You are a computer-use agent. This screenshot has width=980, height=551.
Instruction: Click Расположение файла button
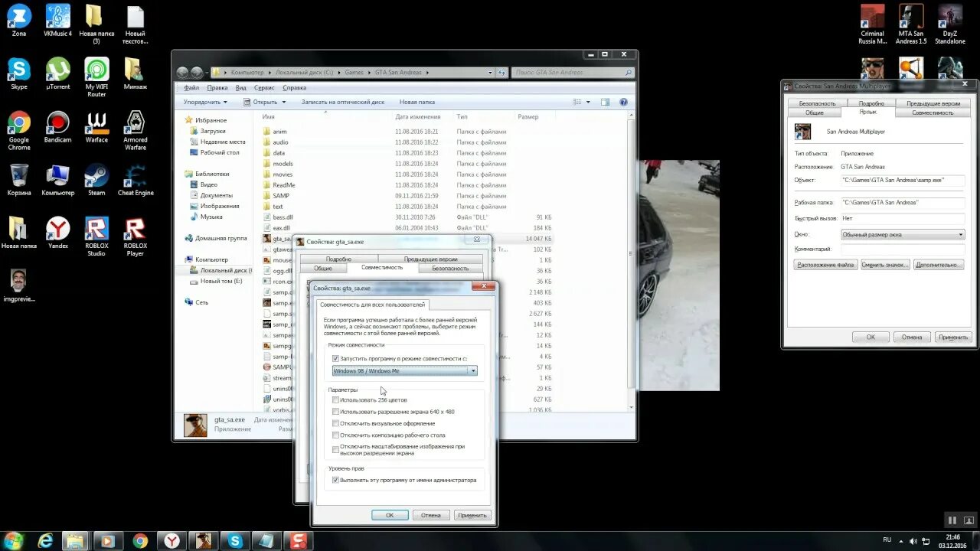(825, 265)
